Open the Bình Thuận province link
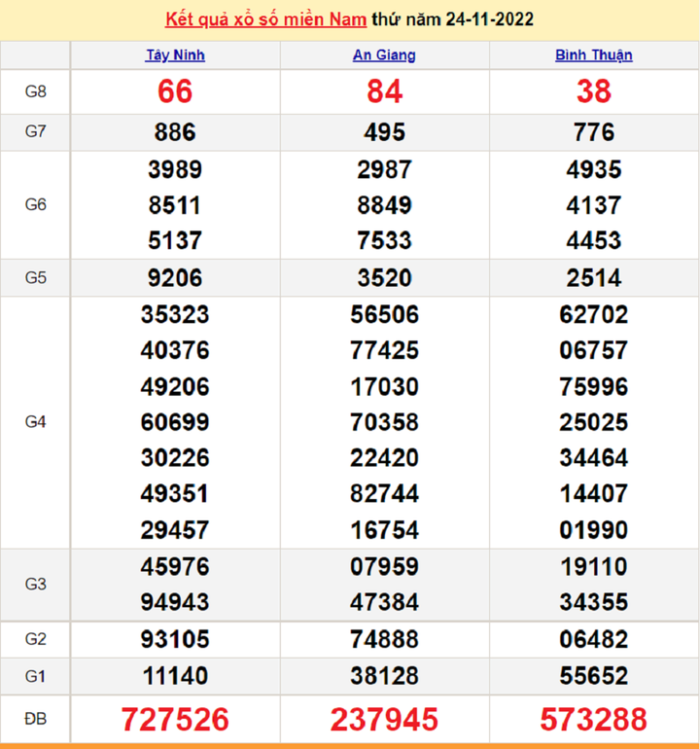Image resolution: width=700 pixels, height=749 pixels. point(593,55)
